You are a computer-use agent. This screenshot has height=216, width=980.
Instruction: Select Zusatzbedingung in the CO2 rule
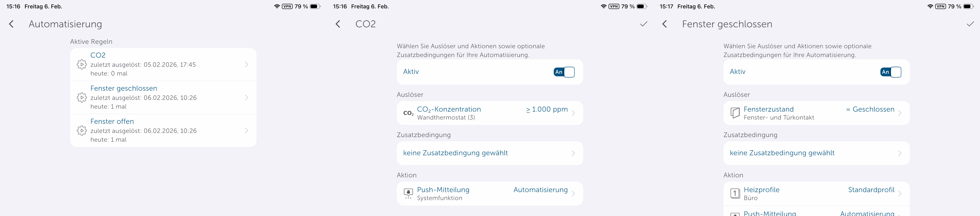click(x=489, y=153)
